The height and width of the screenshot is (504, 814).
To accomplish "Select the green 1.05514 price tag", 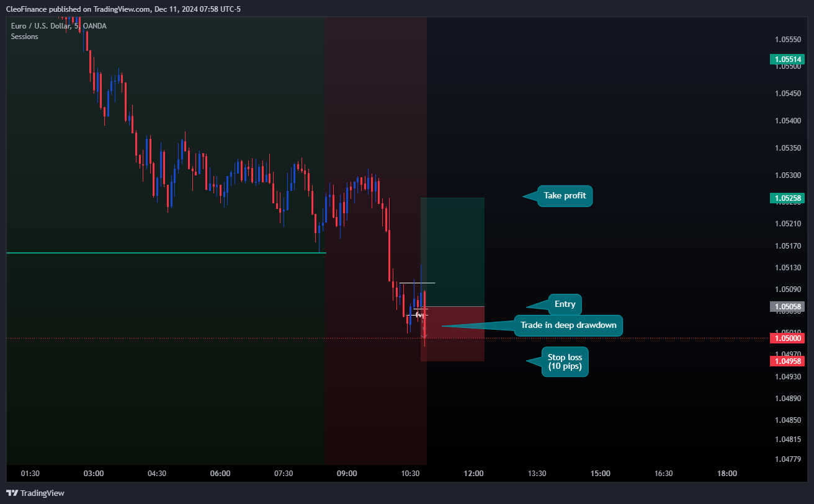I will coord(787,60).
